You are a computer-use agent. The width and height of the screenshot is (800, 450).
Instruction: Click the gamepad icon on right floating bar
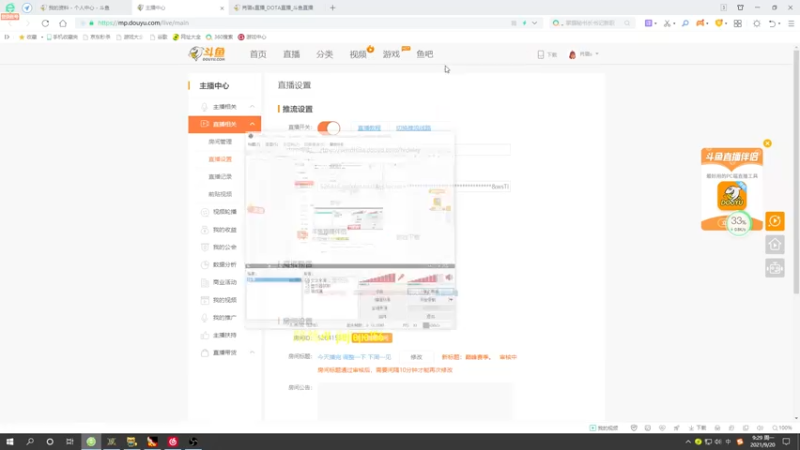point(774,268)
